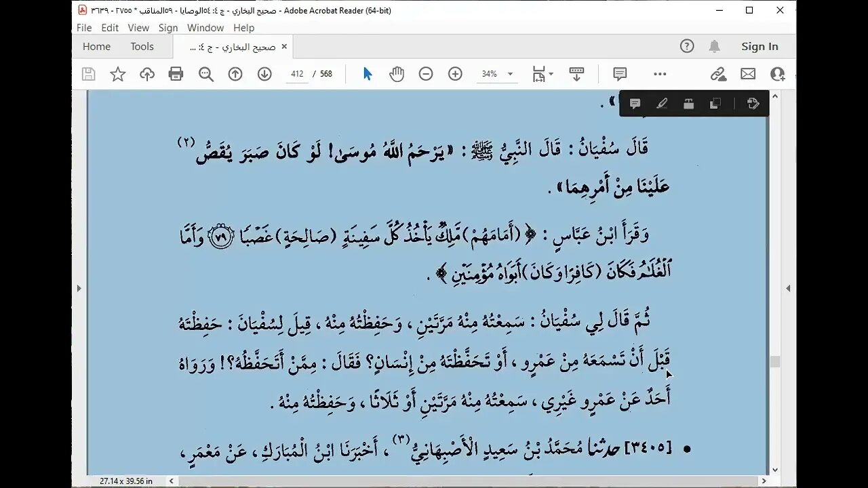Image resolution: width=868 pixels, height=488 pixels.
Task: Invite people to share icon
Action: click(x=777, y=74)
